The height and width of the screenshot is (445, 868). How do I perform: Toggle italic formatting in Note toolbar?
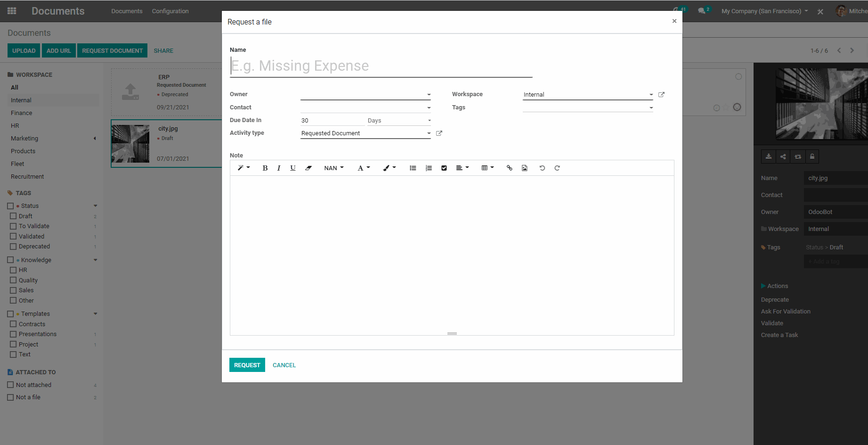point(279,168)
